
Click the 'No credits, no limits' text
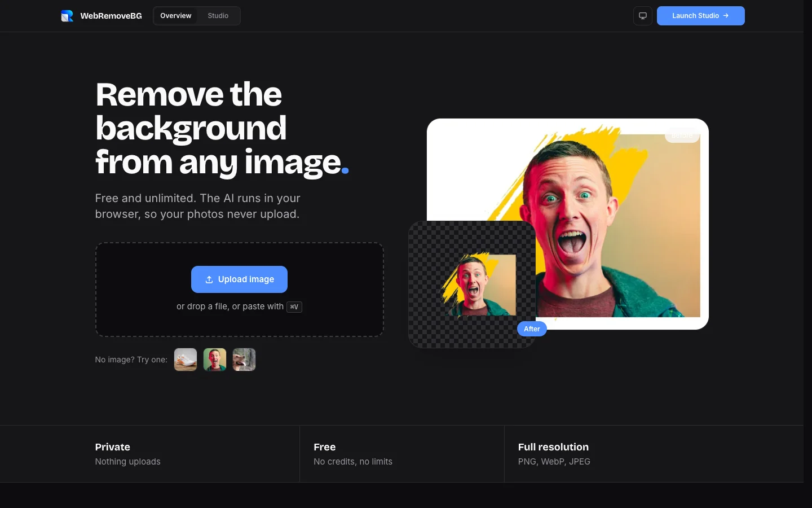pyautogui.click(x=353, y=462)
